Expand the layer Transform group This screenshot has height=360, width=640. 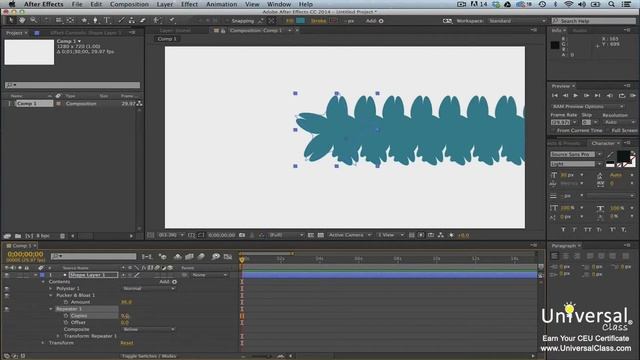pyautogui.click(x=43, y=343)
